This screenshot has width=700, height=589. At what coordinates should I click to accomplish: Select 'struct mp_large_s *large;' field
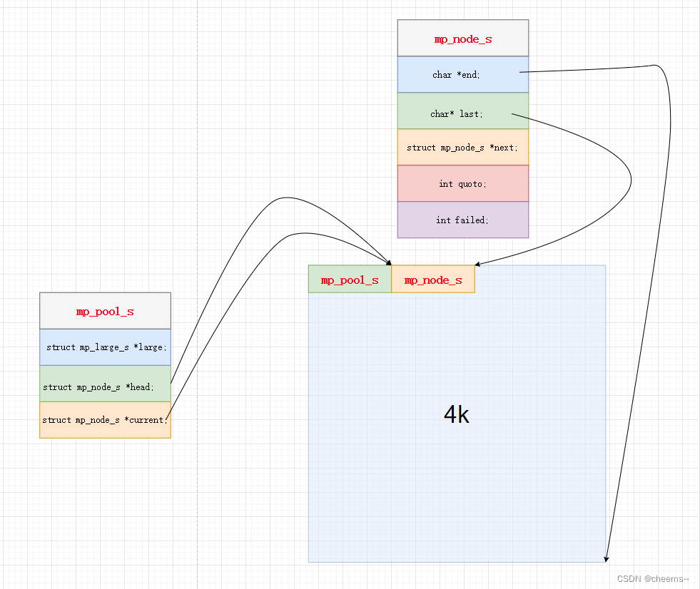pos(106,347)
